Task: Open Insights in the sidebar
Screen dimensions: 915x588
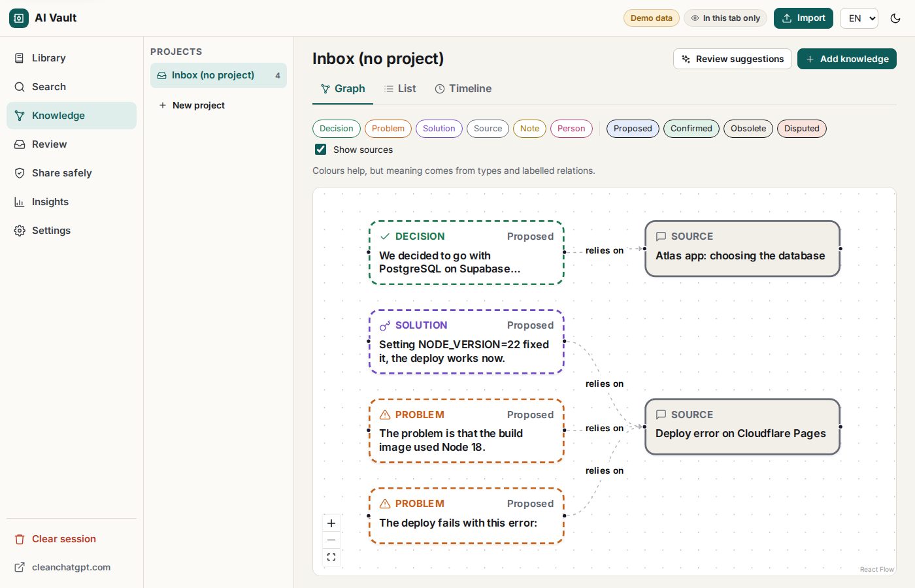Action: pos(72,202)
